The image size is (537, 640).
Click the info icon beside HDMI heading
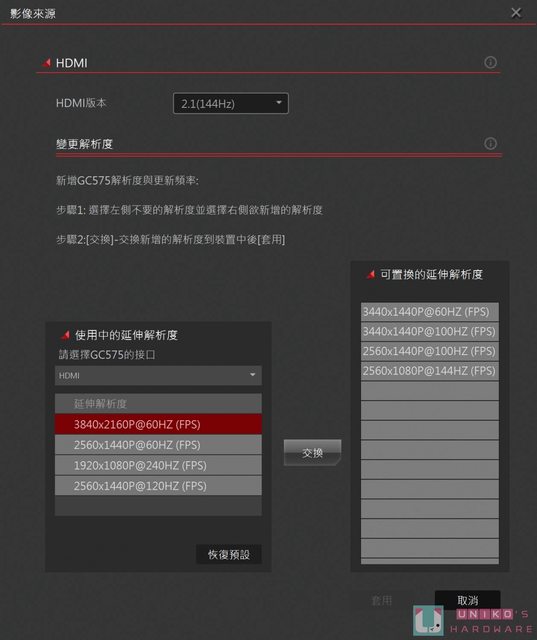pos(490,62)
